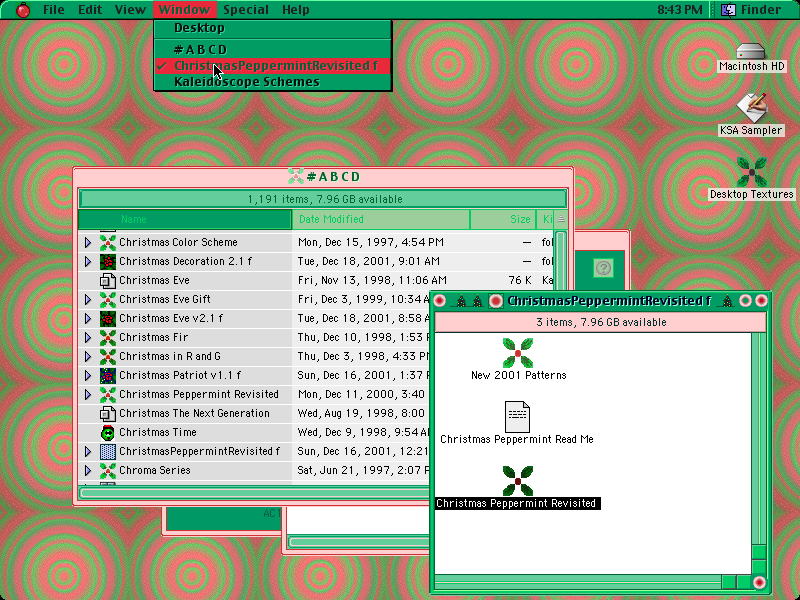Screen dimensions: 800x600
Task: Click the Christmas Time green face icon
Action: tap(108, 432)
